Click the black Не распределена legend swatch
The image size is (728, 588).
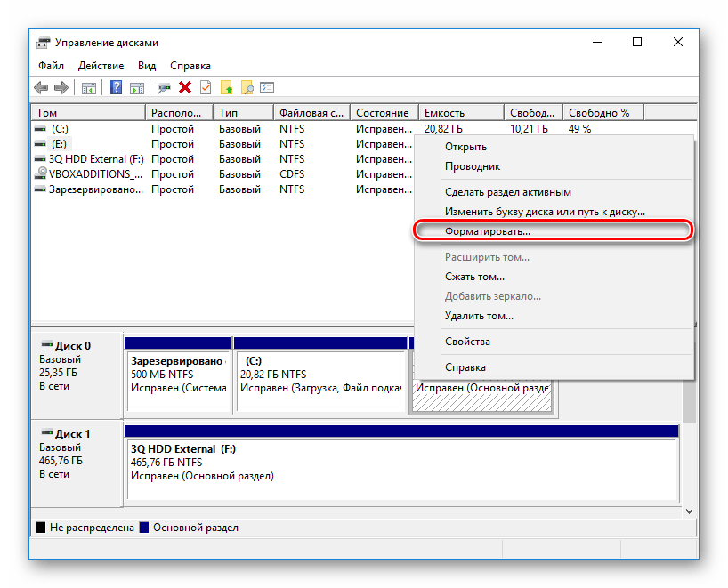(41, 528)
